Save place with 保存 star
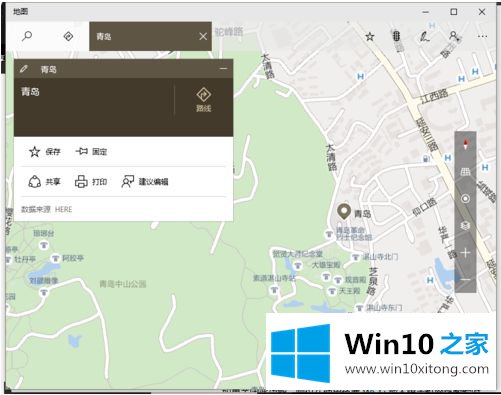This screenshot has width=501, height=395. (x=44, y=152)
